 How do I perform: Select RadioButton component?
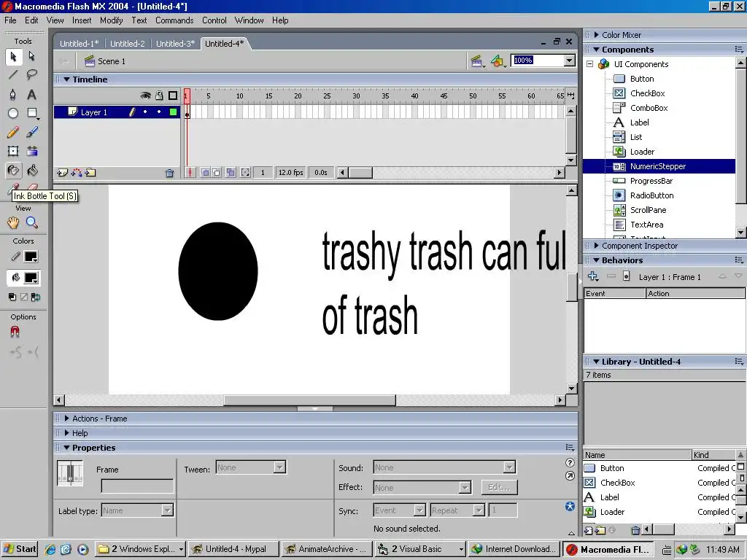(651, 195)
